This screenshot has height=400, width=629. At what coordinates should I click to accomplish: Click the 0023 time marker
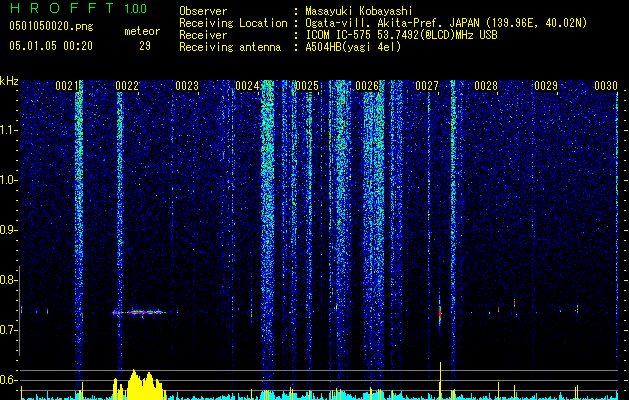click(x=187, y=86)
